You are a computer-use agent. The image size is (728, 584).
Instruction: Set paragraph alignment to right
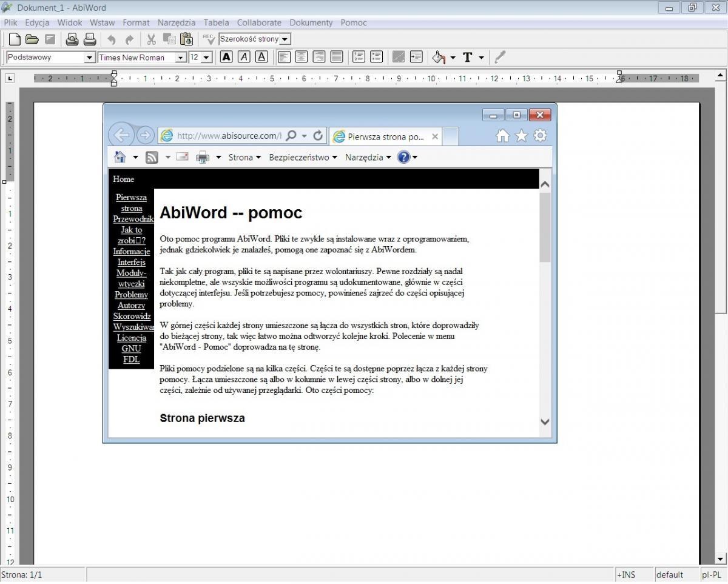pyautogui.click(x=319, y=57)
